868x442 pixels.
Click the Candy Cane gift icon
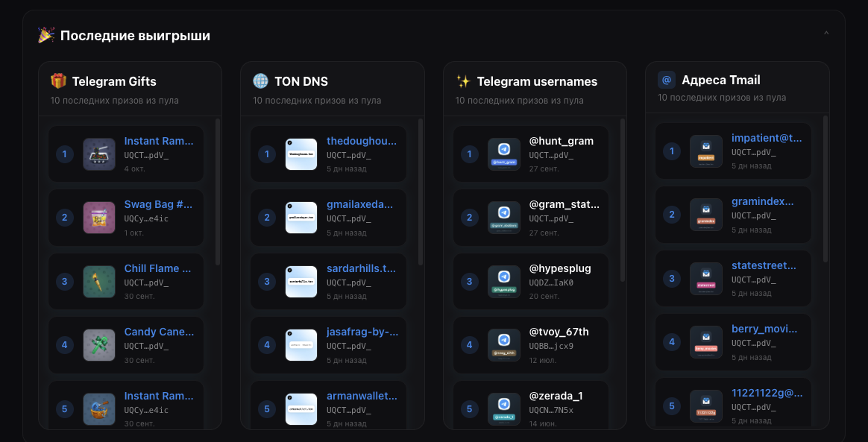click(x=99, y=345)
